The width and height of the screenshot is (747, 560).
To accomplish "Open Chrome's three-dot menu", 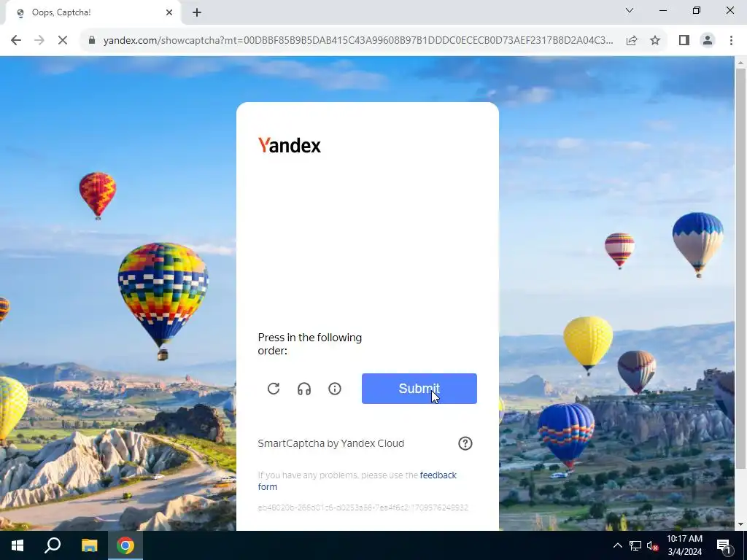I will [731, 41].
